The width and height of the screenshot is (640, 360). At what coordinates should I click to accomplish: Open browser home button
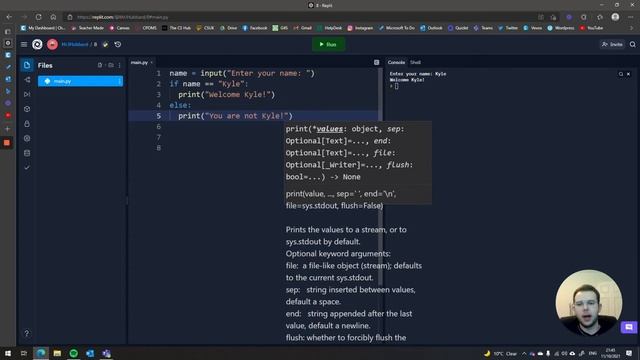point(53,17)
